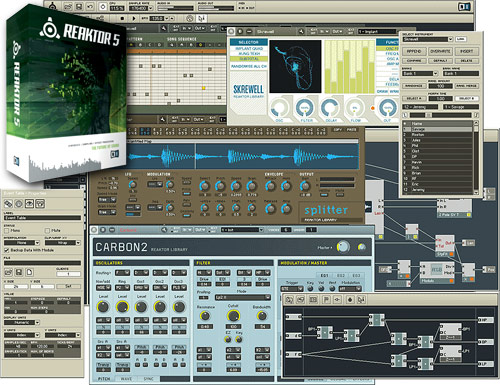Click the snapshot morph slider handle

pos(429,115)
